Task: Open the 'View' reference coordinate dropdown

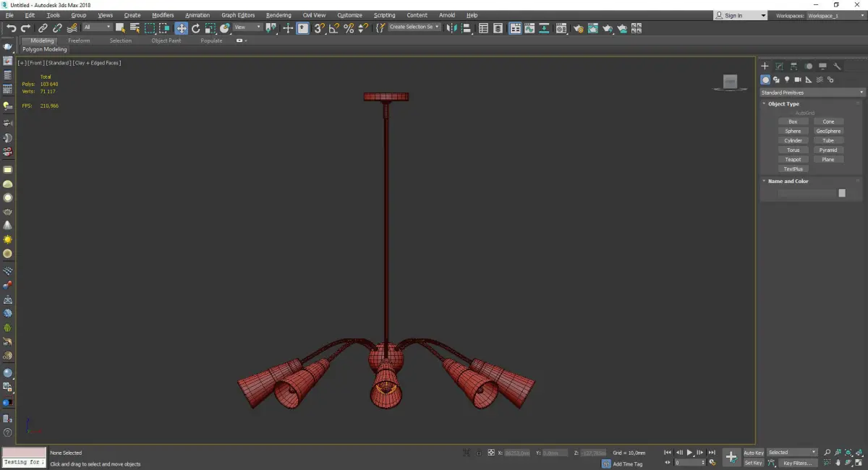Action: [247, 27]
